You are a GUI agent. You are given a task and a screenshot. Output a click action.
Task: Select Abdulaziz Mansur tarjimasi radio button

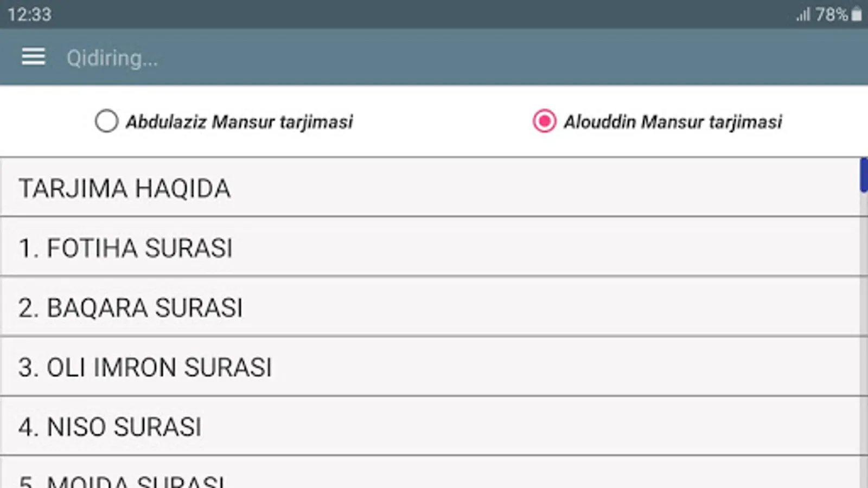[106, 121]
